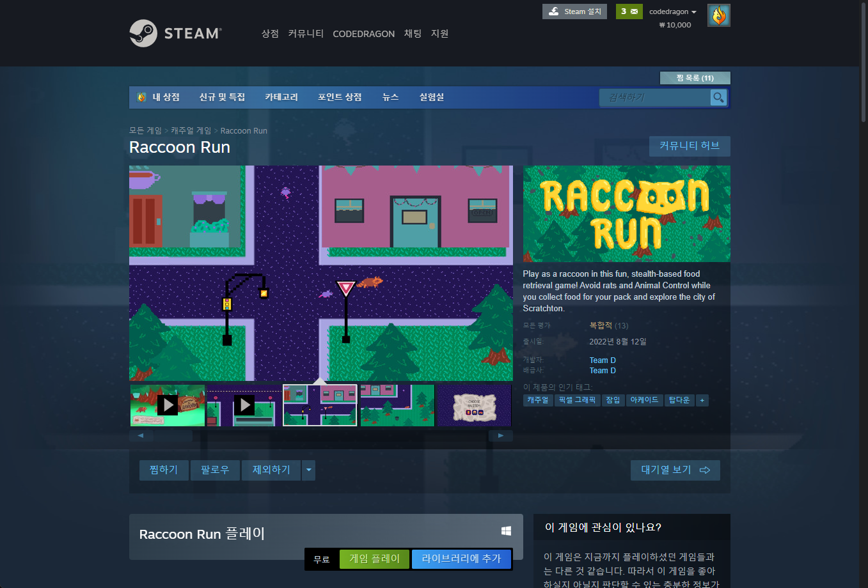Image resolution: width=868 pixels, height=588 pixels.
Task: Open the codedragon profile avatar
Action: (719, 15)
